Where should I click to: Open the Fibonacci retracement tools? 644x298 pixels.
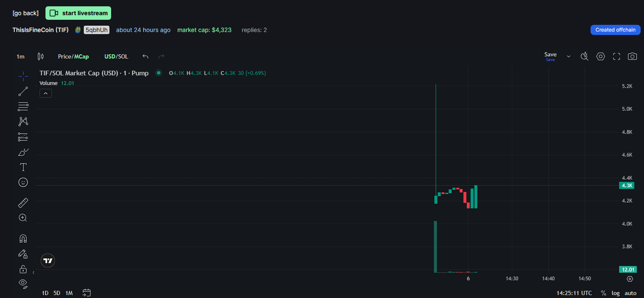pyautogui.click(x=23, y=106)
